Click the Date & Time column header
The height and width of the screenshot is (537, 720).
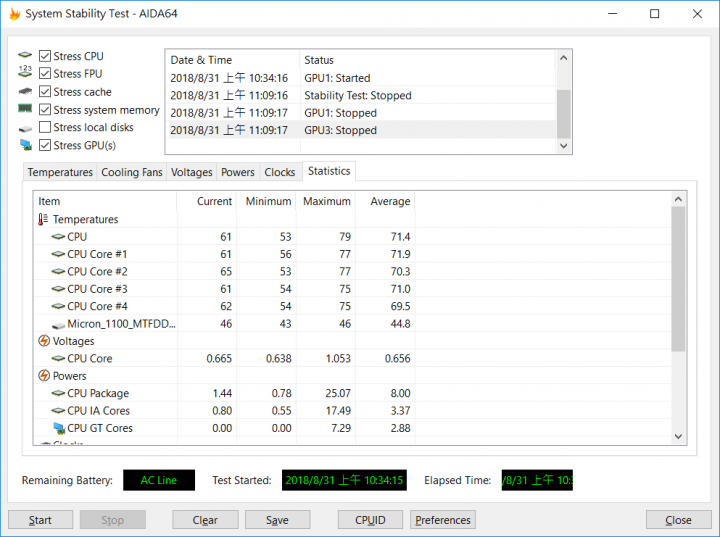click(x=233, y=60)
